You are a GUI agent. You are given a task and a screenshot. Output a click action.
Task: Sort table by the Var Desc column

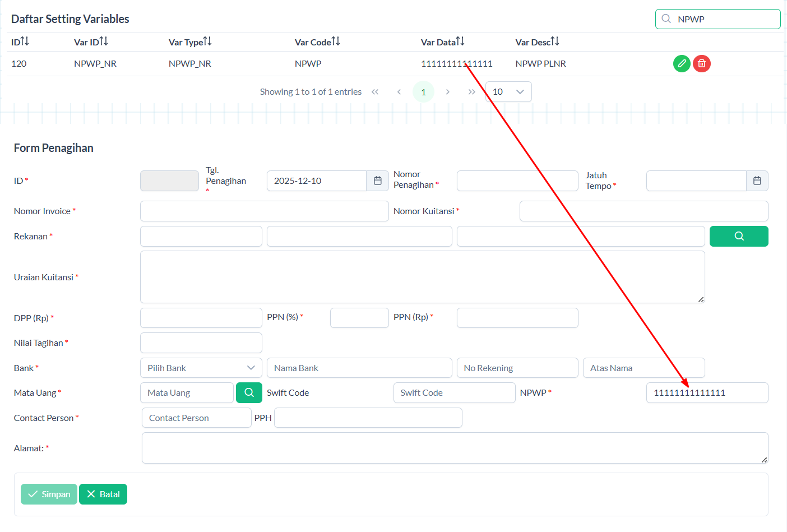click(555, 42)
